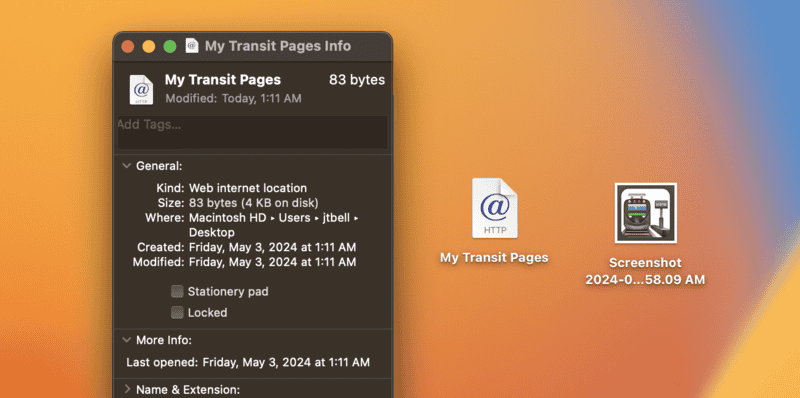Viewport: 800px width, 398px height.
Task: Click the '83 bytes (4 KB on disk)' value
Action: [254, 203]
